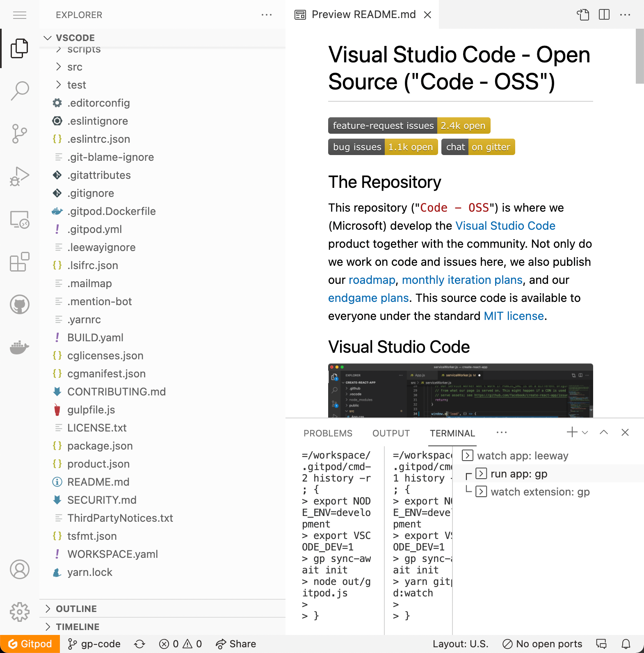This screenshot has width=644, height=653.
Task: Open the Docker view in activity bar
Action: pos(20,347)
